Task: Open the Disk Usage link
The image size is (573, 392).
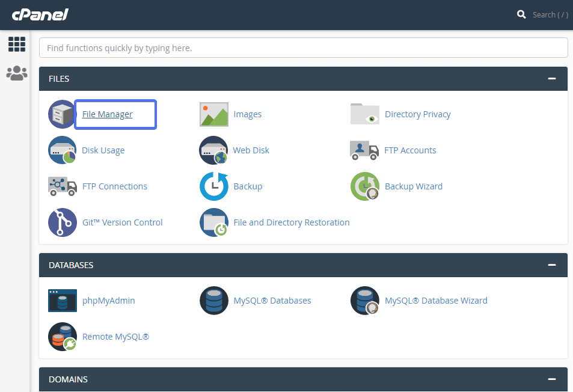Action: coord(103,150)
